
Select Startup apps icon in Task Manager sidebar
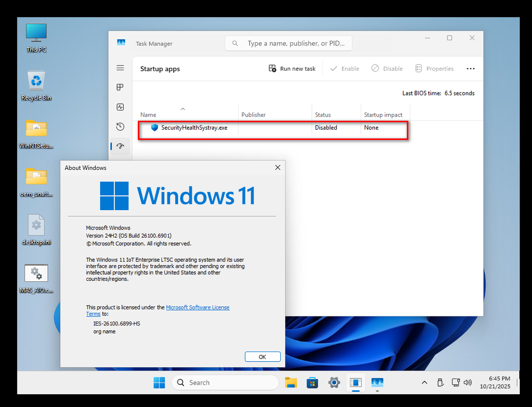pos(120,146)
